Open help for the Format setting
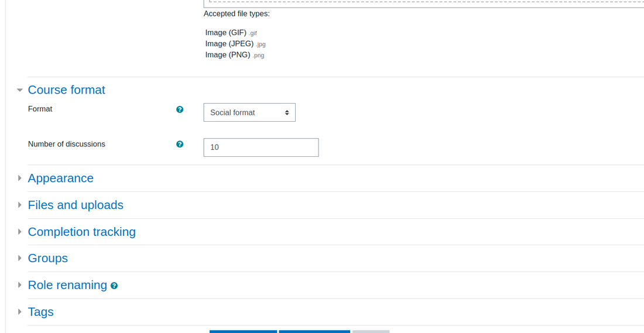Viewport: 644px width, 333px height. pos(180,109)
